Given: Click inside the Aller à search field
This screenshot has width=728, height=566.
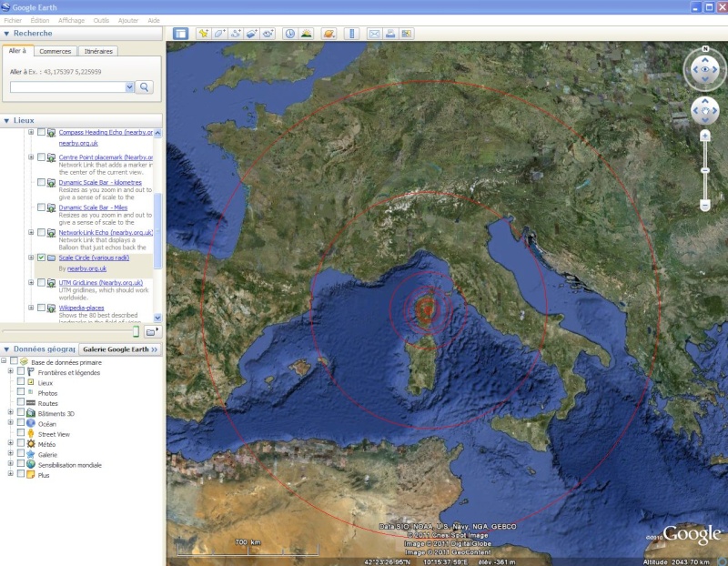Looking at the screenshot, I should tap(67, 86).
